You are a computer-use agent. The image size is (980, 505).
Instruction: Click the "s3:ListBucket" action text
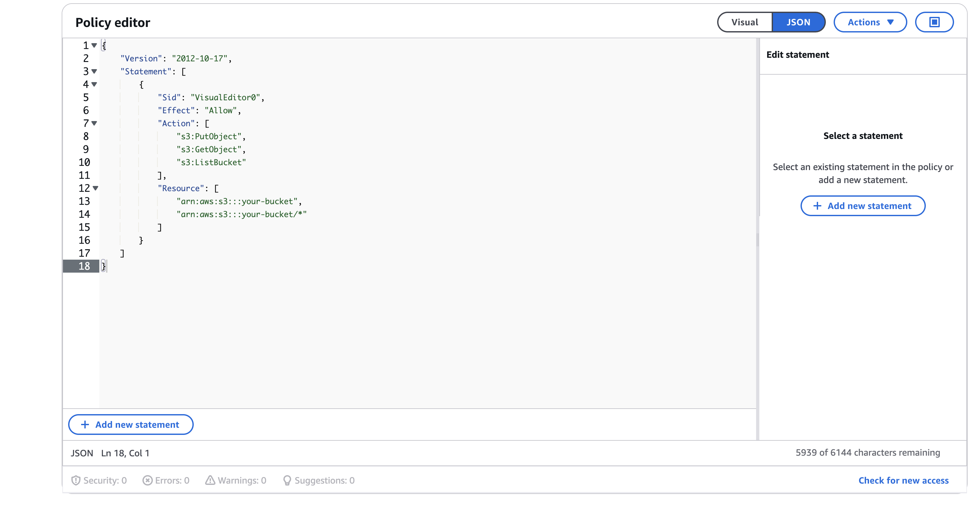[x=211, y=162]
